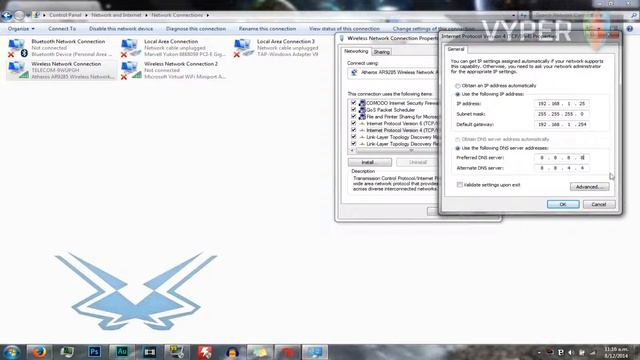640x360 pixels.
Task: Click the volume speaker icon in system tray
Action: pyautogui.click(x=571, y=352)
